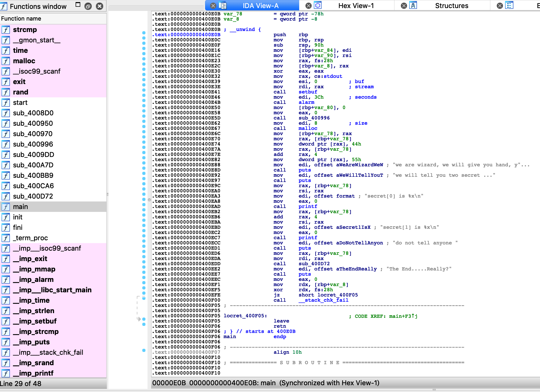Click the Hex View-1 tab icon
This screenshot has height=392, width=540.
pyautogui.click(x=318, y=5)
